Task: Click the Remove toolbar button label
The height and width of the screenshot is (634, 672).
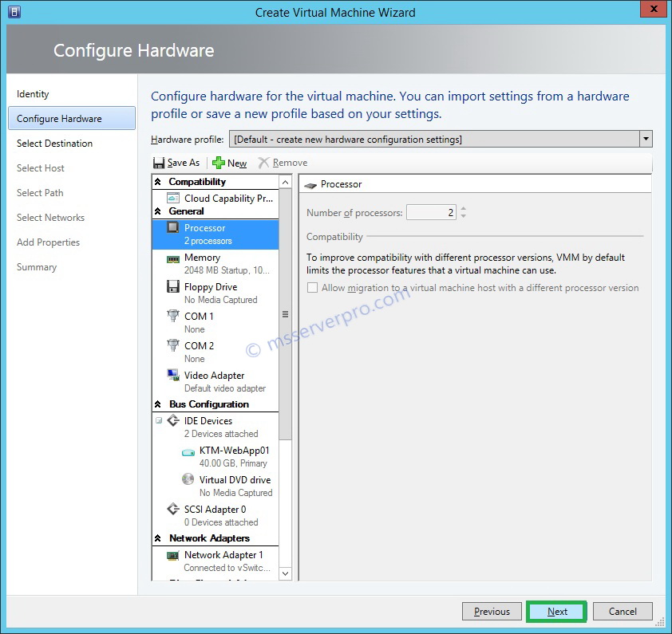Action: click(x=291, y=163)
